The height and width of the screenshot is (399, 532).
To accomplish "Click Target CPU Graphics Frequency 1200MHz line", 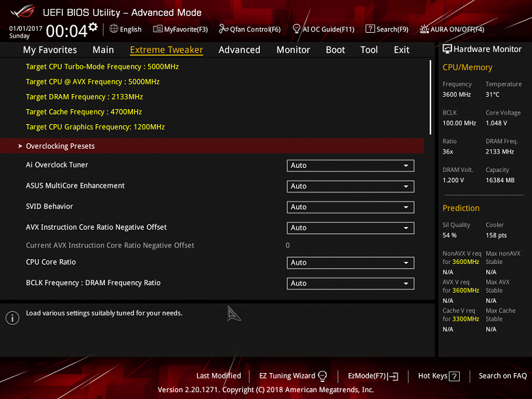I will pyautogui.click(x=95, y=127).
